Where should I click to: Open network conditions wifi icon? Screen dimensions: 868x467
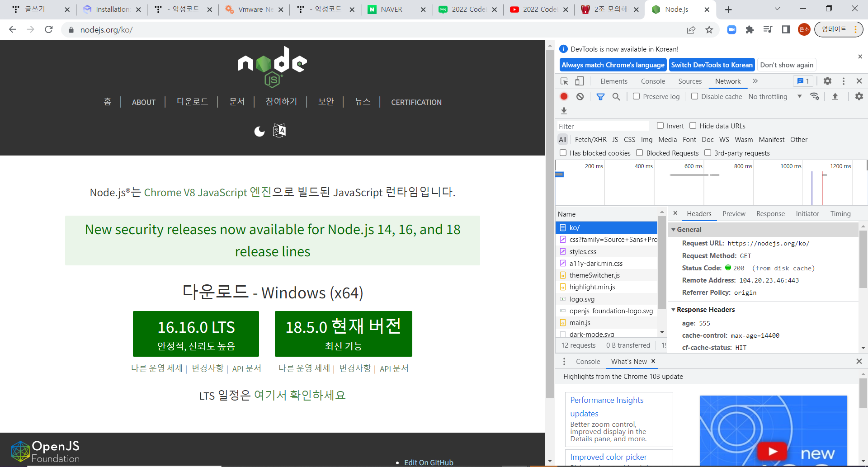pyautogui.click(x=815, y=96)
